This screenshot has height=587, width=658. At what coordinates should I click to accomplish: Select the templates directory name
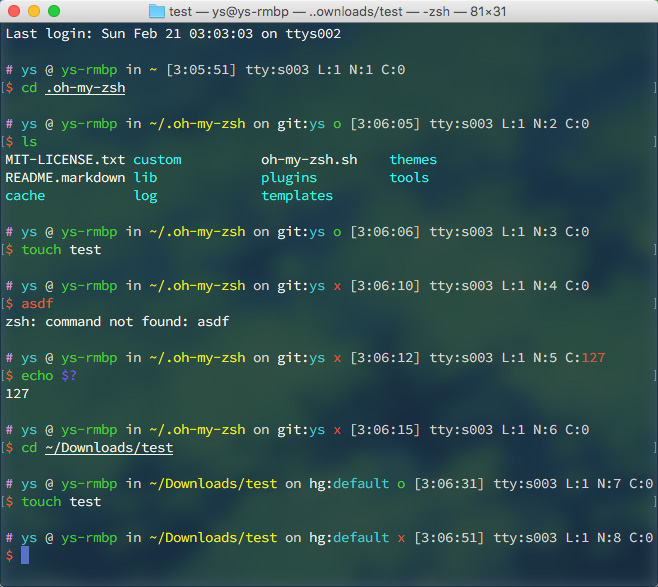297,195
